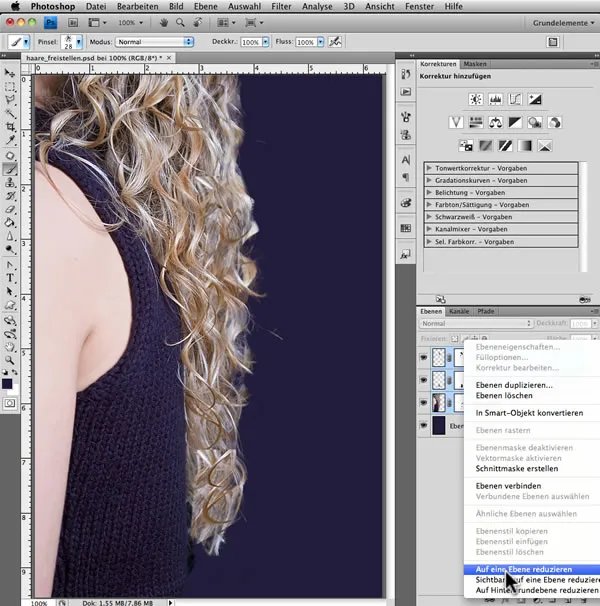Select the Crop tool

[x=10, y=128]
